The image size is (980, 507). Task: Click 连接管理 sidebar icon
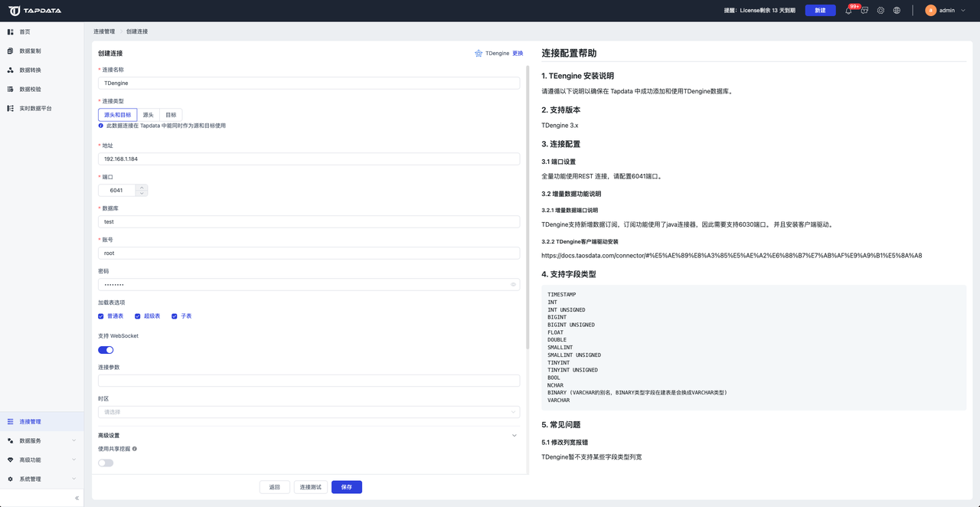click(11, 421)
